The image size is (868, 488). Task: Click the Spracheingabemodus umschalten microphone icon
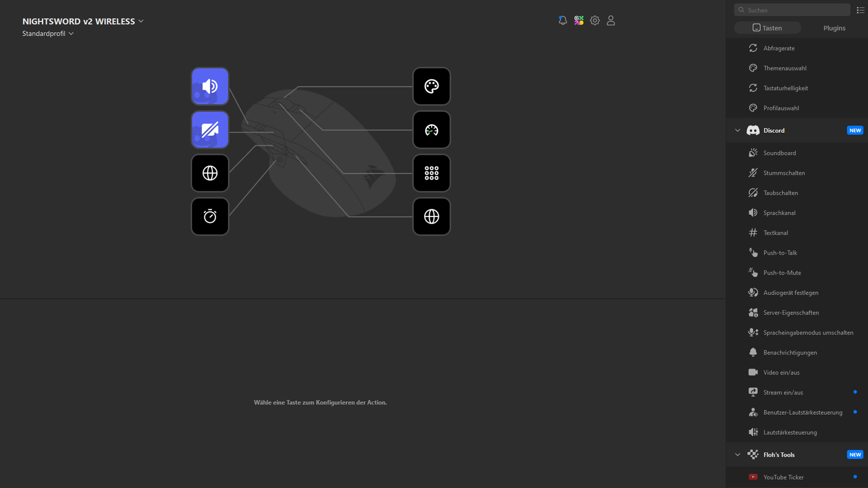coord(753,333)
